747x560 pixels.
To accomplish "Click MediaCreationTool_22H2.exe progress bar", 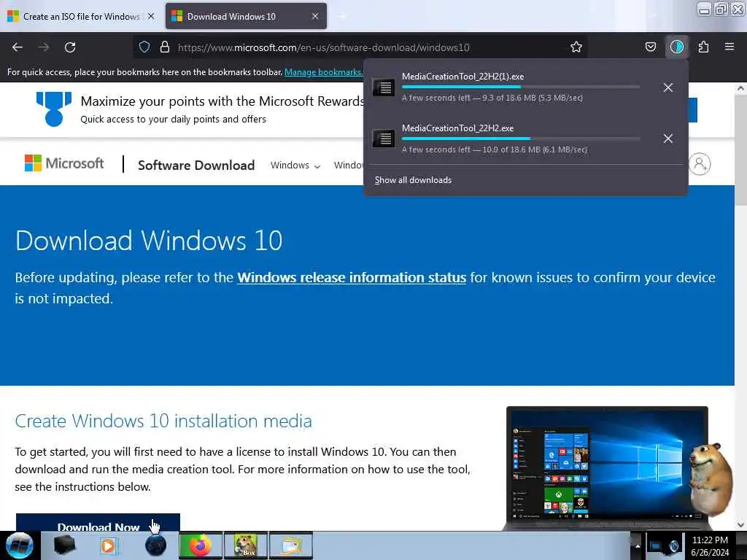I will [x=521, y=139].
